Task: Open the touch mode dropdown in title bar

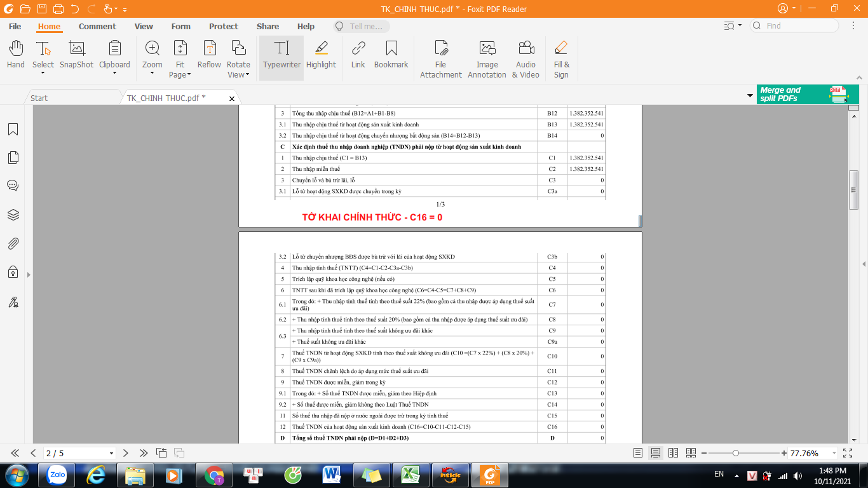Action: coord(116,9)
